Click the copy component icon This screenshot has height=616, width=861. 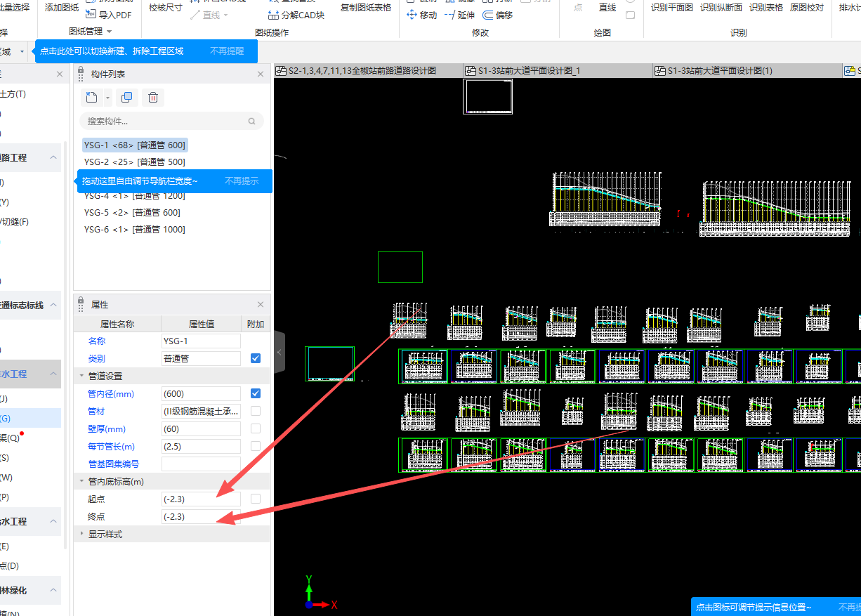tap(126, 98)
